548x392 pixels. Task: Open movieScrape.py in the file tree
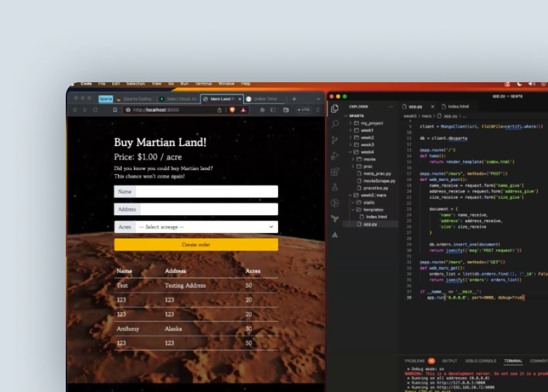coord(376,180)
